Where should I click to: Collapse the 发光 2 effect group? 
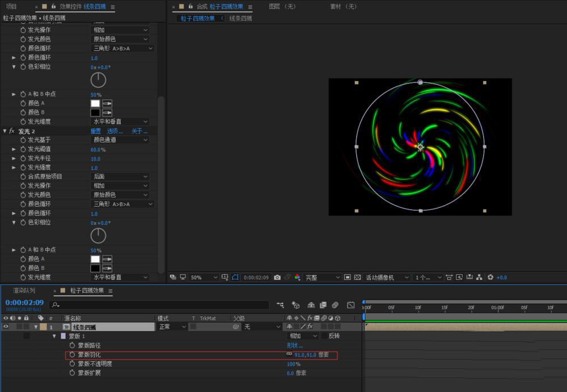[5, 131]
